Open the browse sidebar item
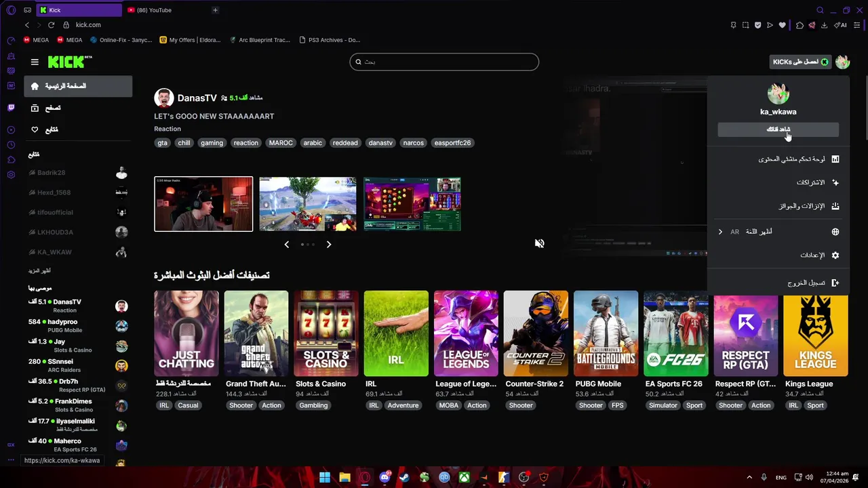The image size is (868, 488). coord(78,108)
